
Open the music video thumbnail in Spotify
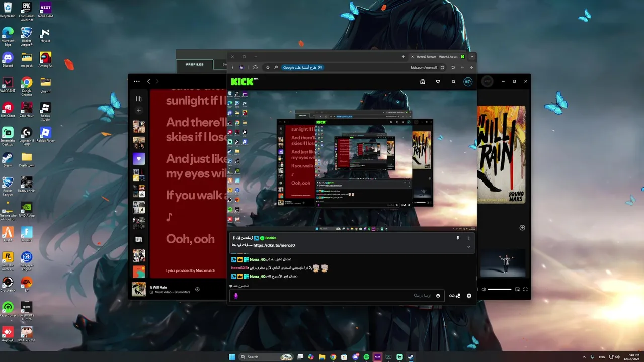pyautogui.click(x=504, y=262)
